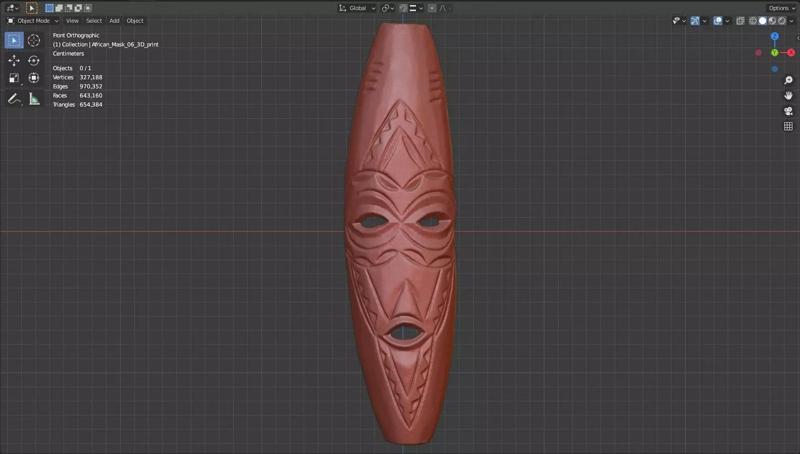Set selection mode to New (first square icon)
The height and width of the screenshot is (454, 800).
point(49,8)
